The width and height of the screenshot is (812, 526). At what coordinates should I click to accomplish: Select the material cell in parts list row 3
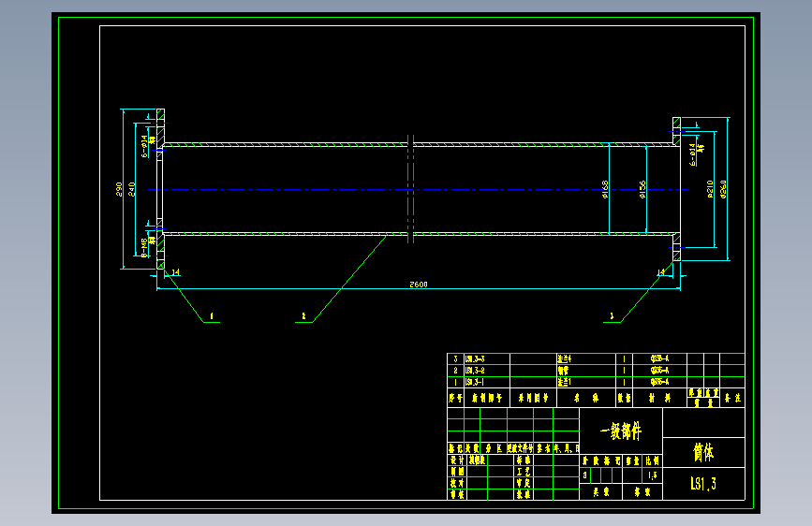coord(659,358)
